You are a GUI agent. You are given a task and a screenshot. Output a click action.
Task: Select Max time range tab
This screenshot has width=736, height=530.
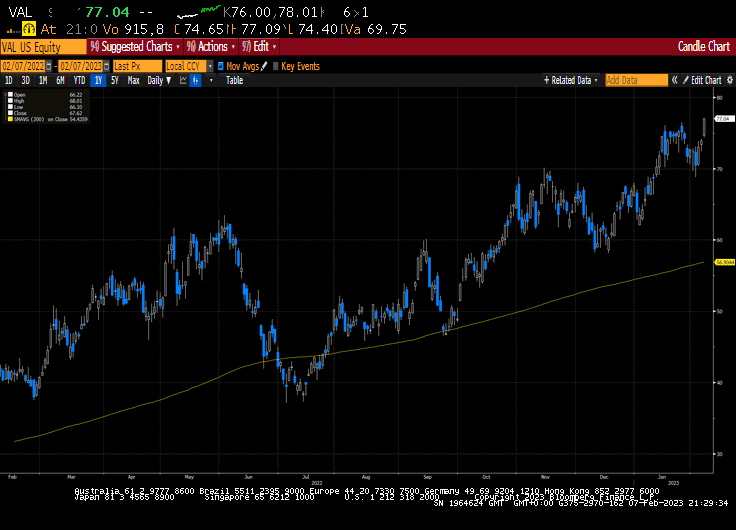pos(134,80)
